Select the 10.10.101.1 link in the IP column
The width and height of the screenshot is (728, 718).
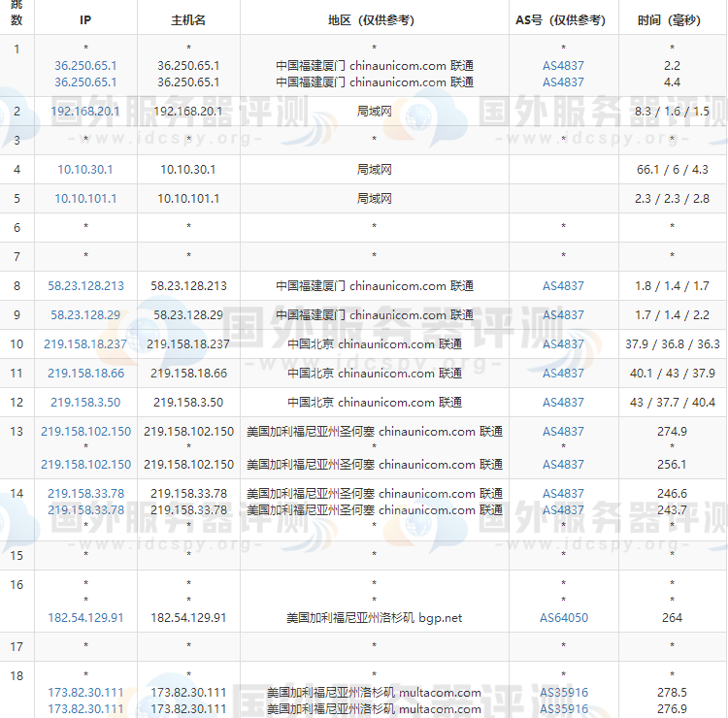(85, 199)
